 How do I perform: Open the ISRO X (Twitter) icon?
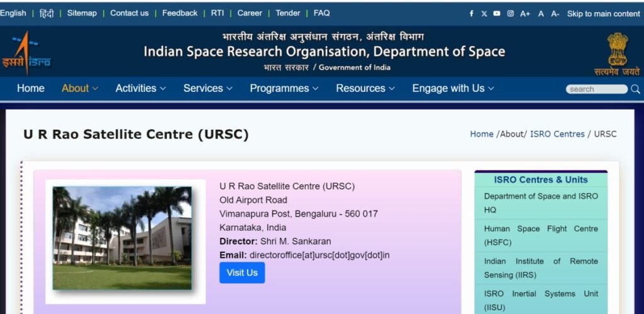(484, 14)
